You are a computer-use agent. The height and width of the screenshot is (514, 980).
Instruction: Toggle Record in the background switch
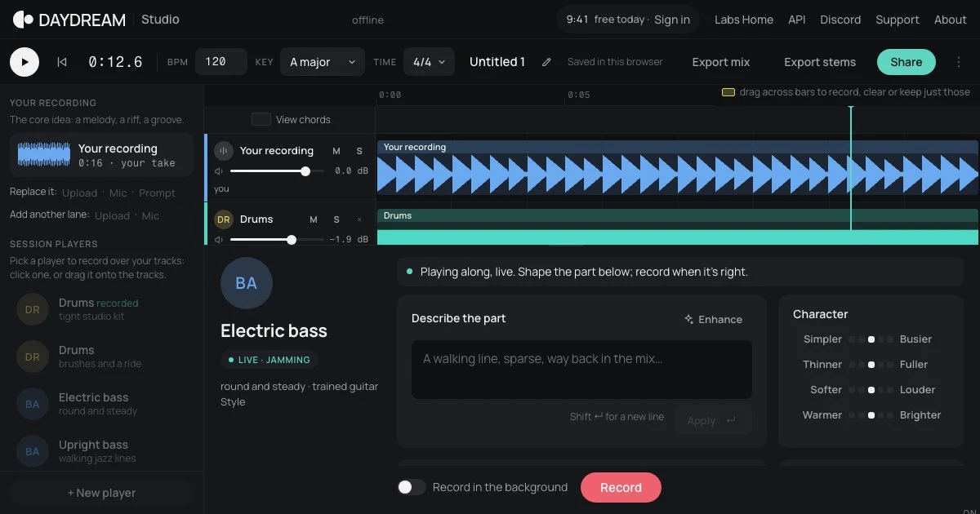click(x=412, y=487)
